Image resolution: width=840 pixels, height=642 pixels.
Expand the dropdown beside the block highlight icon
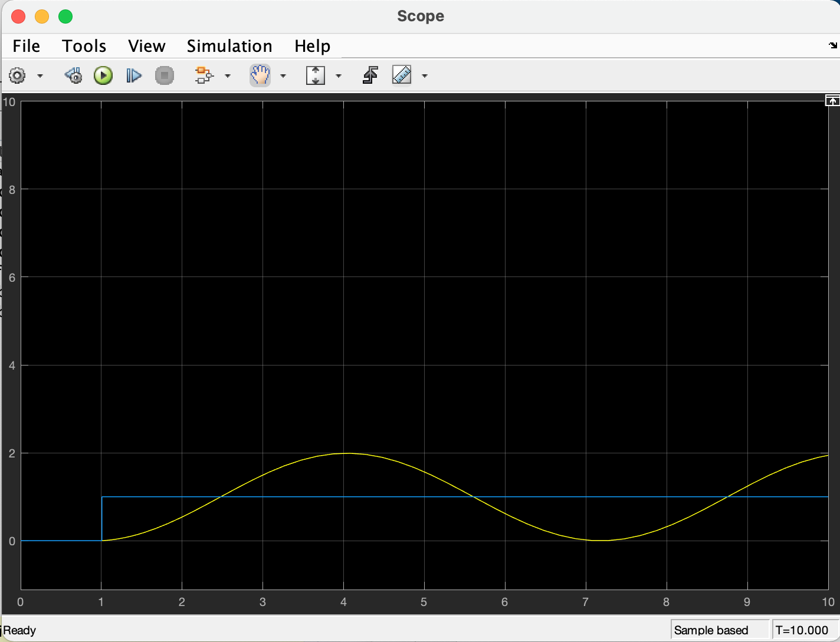coord(228,75)
